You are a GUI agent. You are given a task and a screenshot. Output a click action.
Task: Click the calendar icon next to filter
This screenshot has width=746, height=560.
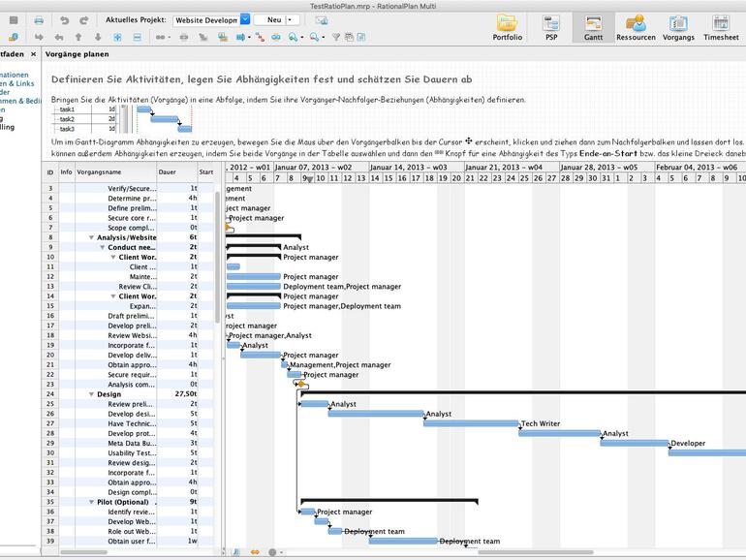(349, 37)
